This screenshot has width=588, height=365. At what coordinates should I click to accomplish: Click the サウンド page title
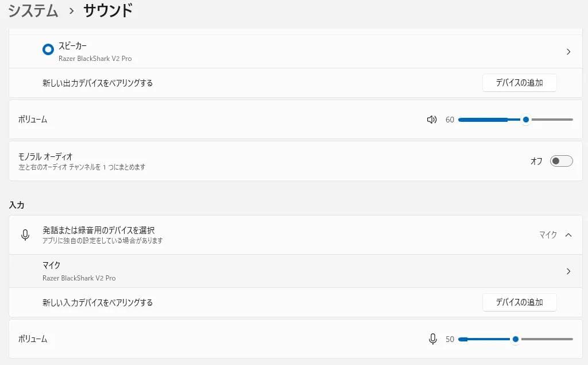(108, 10)
